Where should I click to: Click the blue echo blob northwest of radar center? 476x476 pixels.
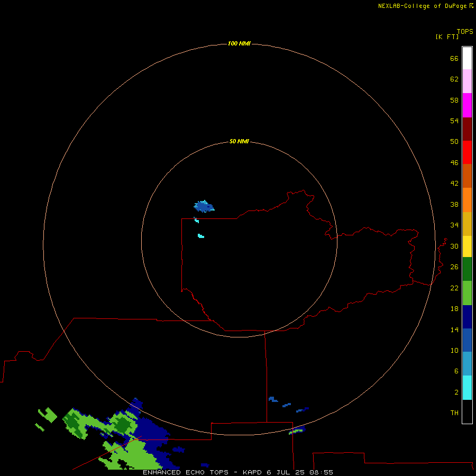pos(204,206)
